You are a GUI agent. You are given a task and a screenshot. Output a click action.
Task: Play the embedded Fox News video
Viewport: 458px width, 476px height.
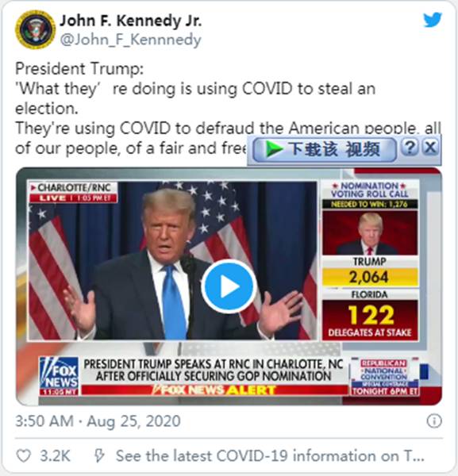coord(229,286)
